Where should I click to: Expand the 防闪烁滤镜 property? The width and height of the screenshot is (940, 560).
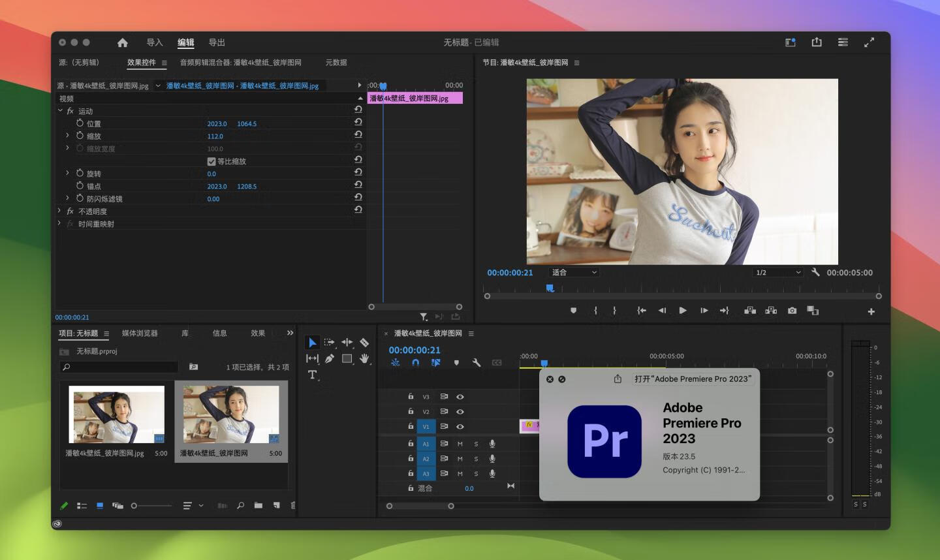click(x=67, y=198)
